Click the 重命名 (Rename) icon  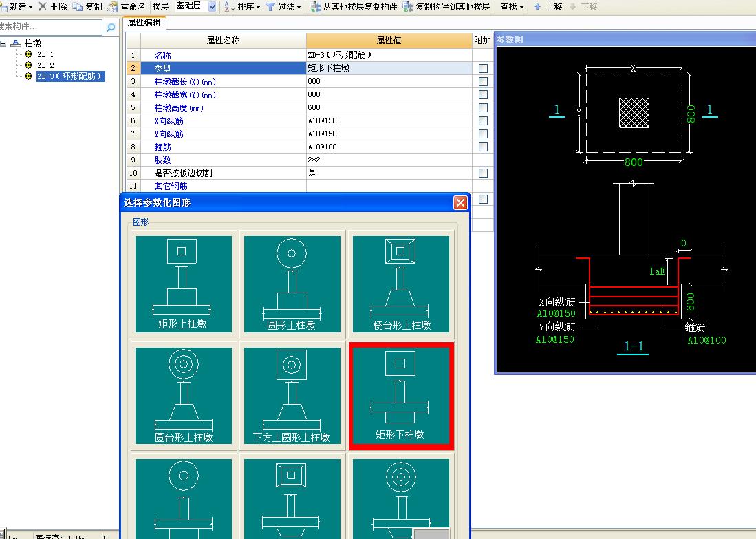coord(112,7)
